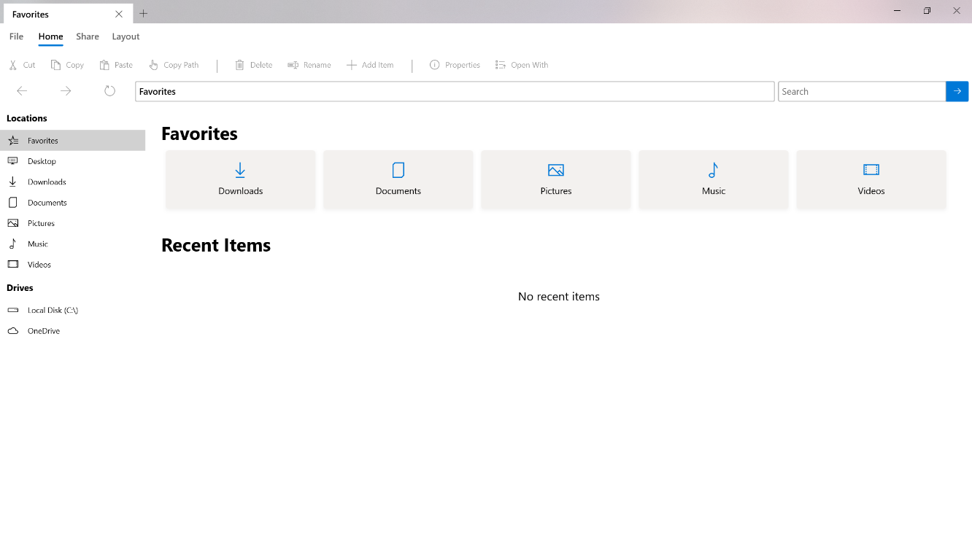Image resolution: width=972 pixels, height=560 pixels.
Task: Open the Pictures favorites card
Action: click(x=556, y=179)
